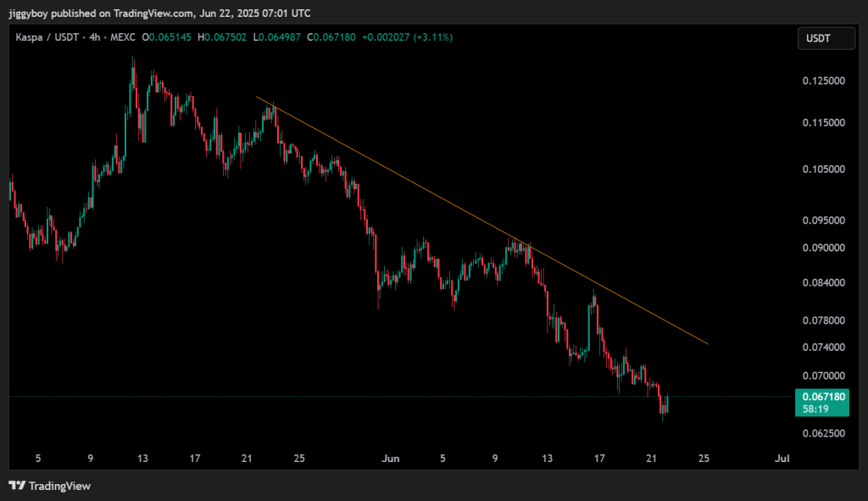This screenshot has height=501, width=868.
Task: Click the 13 May date marker
Action: pos(142,459)
